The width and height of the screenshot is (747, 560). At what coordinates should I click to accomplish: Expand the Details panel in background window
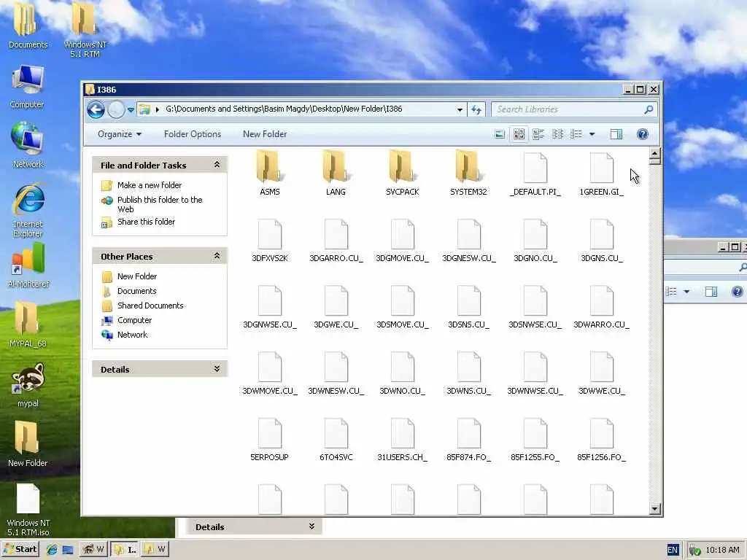[311, 526]
